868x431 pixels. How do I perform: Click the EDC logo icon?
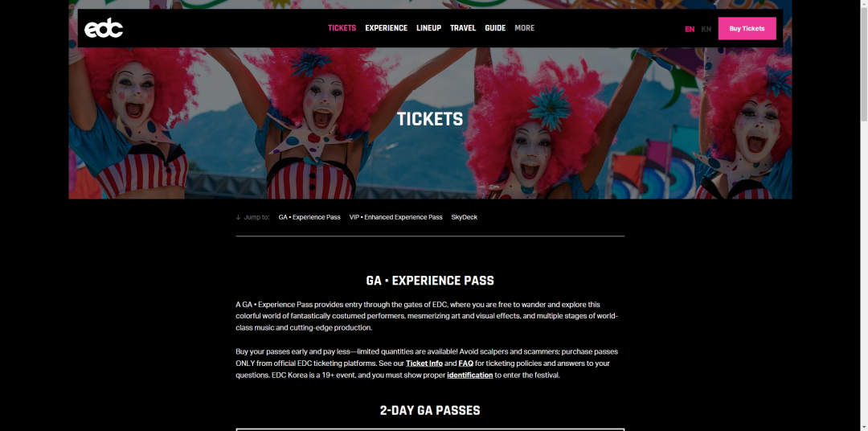[x=104, y=27]
